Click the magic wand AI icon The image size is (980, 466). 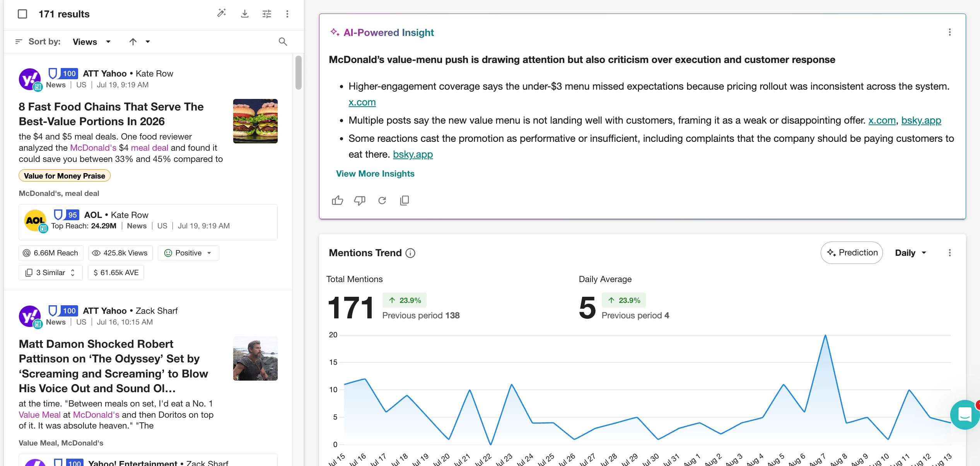tap(222, 14)
